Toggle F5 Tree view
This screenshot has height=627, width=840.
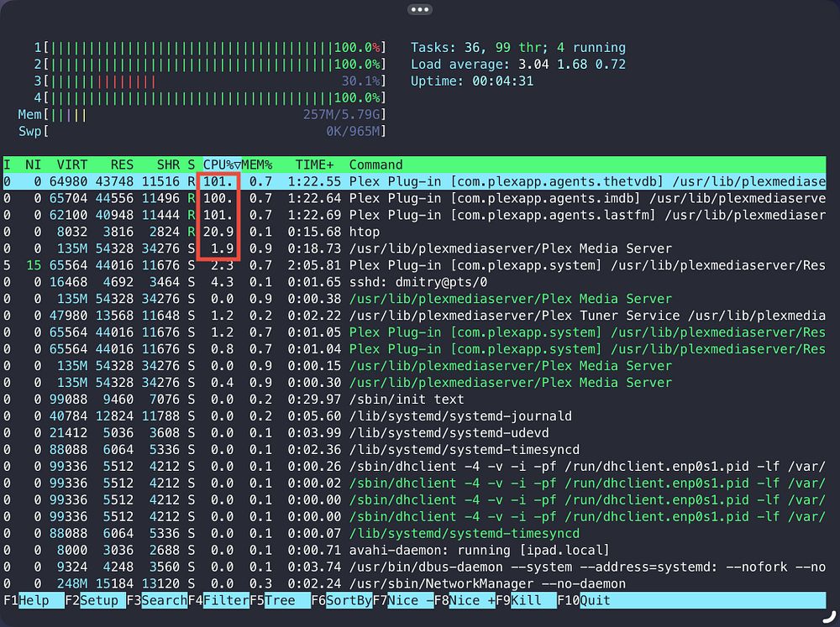point(280,600)
